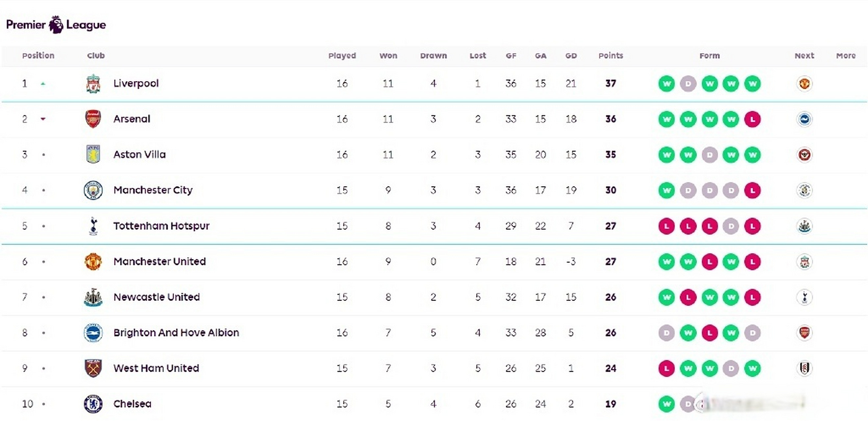Click Tottenham Hotspur's club crest in row 5
The width and height of the screenshot is (868, 421).
93,226
